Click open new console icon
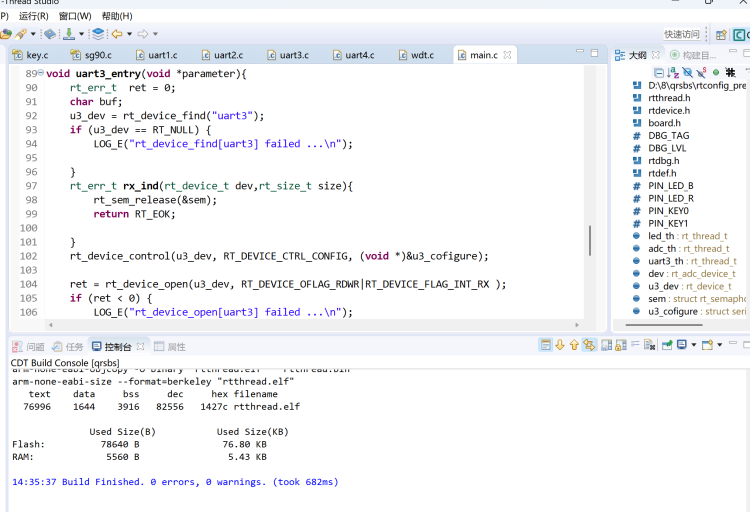This screenshot has width=750, height=512. 707,345
